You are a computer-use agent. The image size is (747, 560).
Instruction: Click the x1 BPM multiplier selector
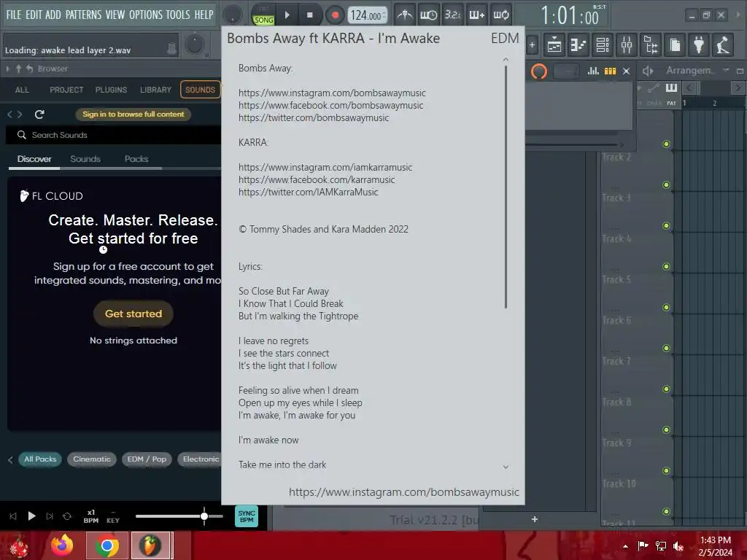tap(91, 516)
